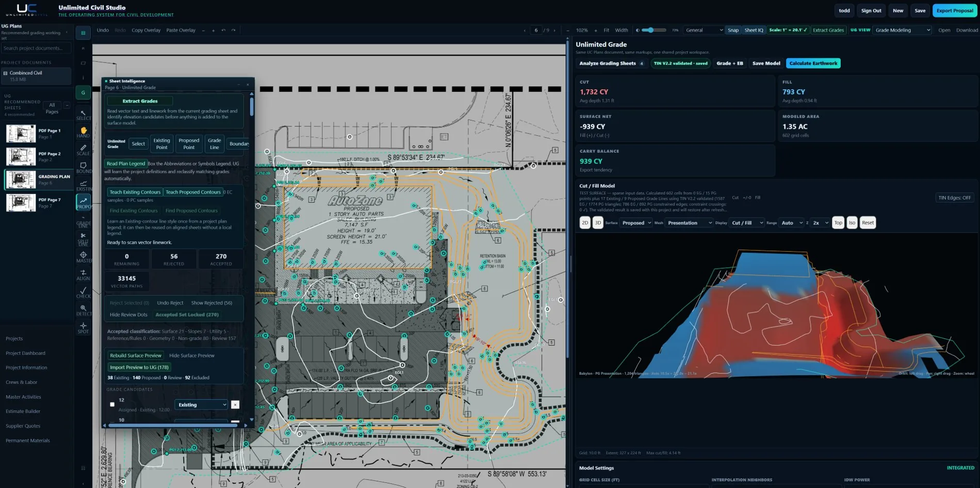Click Sheet Intelligence horizontal scrollbar
Viewport: 980px width, 488px height.
173,426
